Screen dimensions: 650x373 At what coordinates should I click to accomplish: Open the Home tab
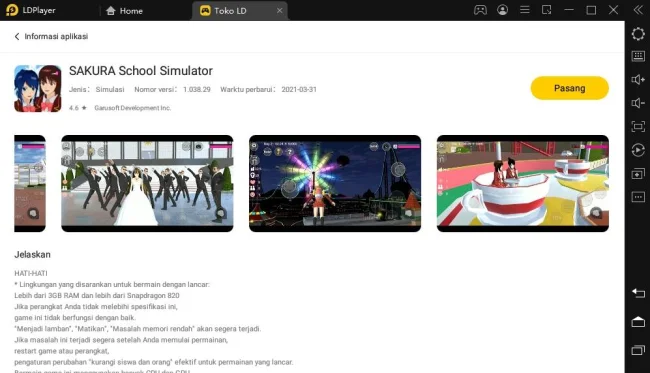pos(124,11)
